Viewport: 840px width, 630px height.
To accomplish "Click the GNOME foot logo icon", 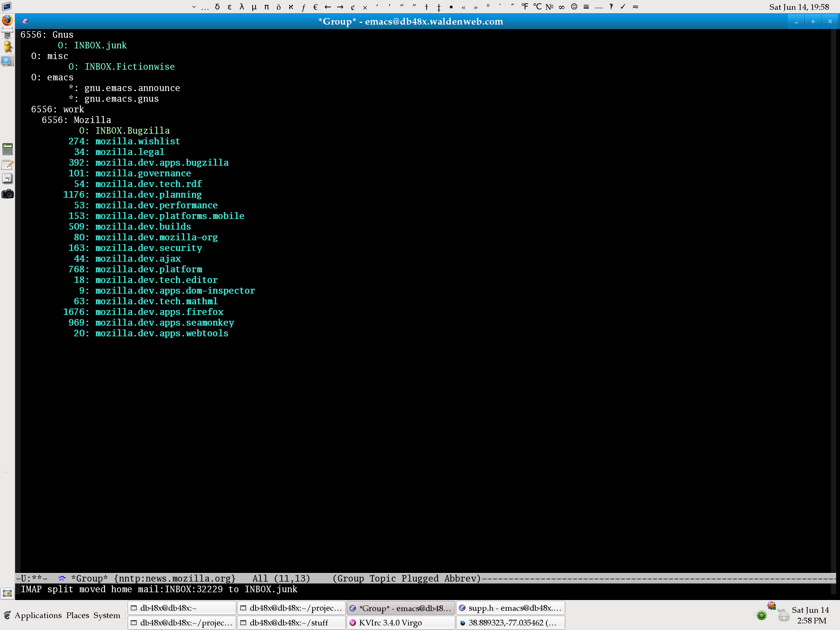I will 7,615.
